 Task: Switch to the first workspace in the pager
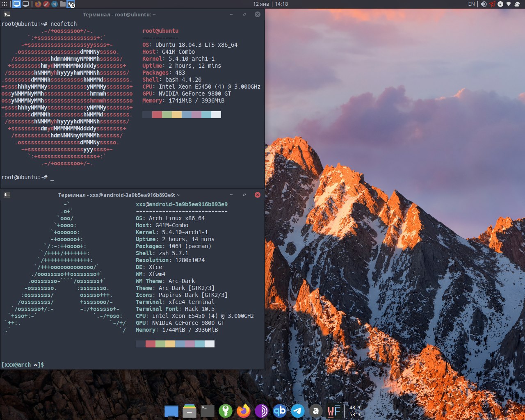(x=17, y=4)
